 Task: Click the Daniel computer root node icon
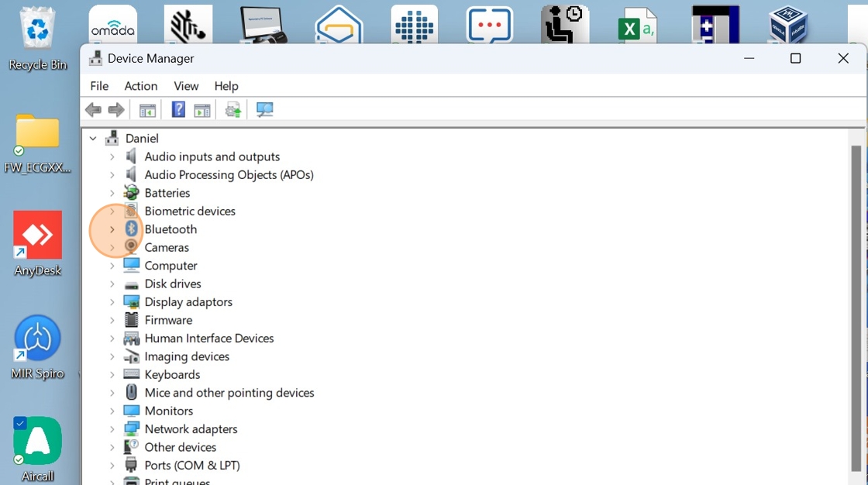click(x=112, y=138)
